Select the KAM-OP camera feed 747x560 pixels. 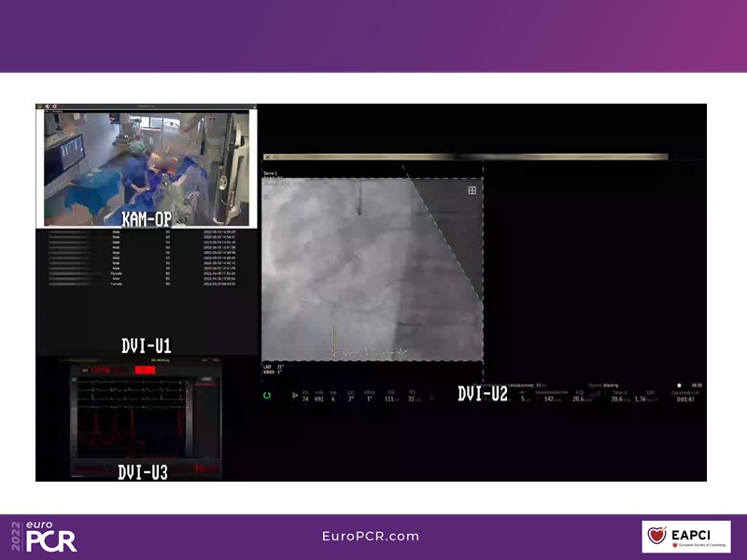pos(145,168)
